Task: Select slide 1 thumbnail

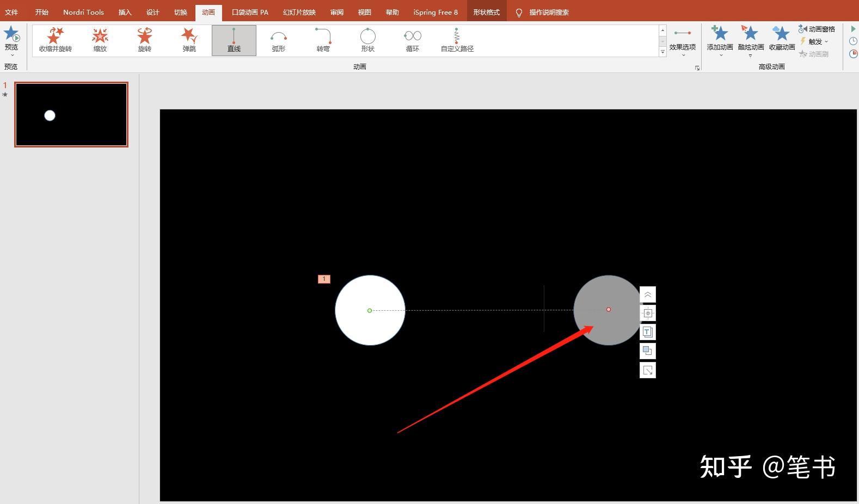Action: click(x=71, y=115)
